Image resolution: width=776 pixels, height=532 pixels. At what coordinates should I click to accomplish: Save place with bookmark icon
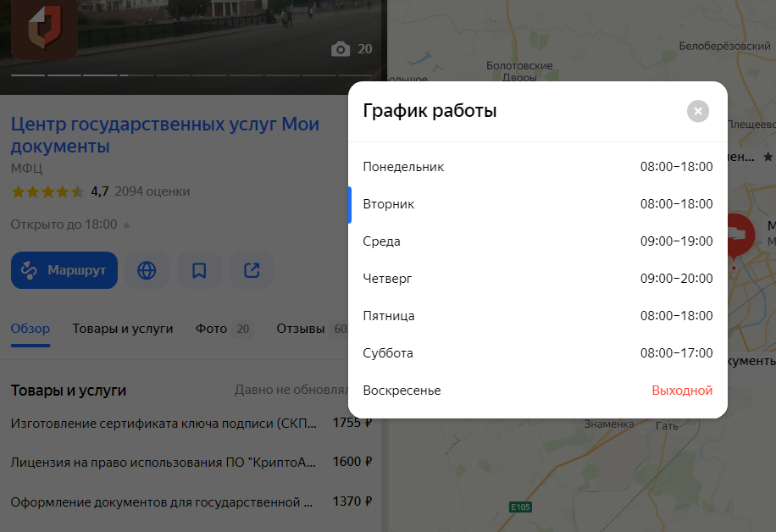199,270
